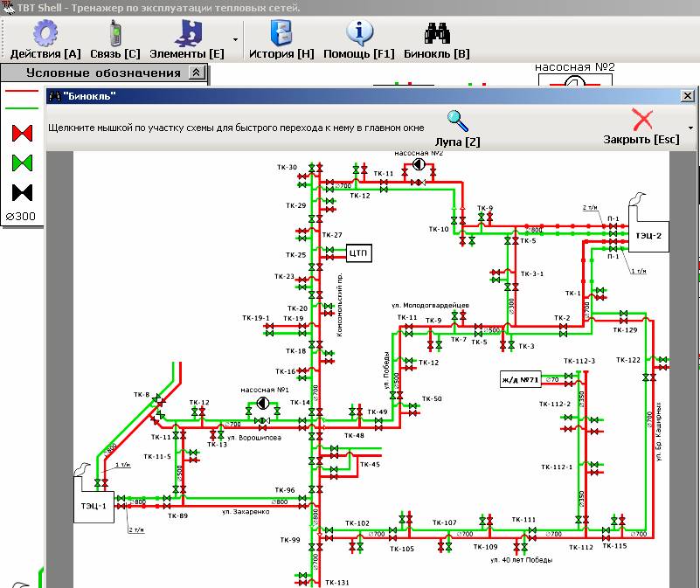Click the ТК-89 chamber label

pos(177,515)
